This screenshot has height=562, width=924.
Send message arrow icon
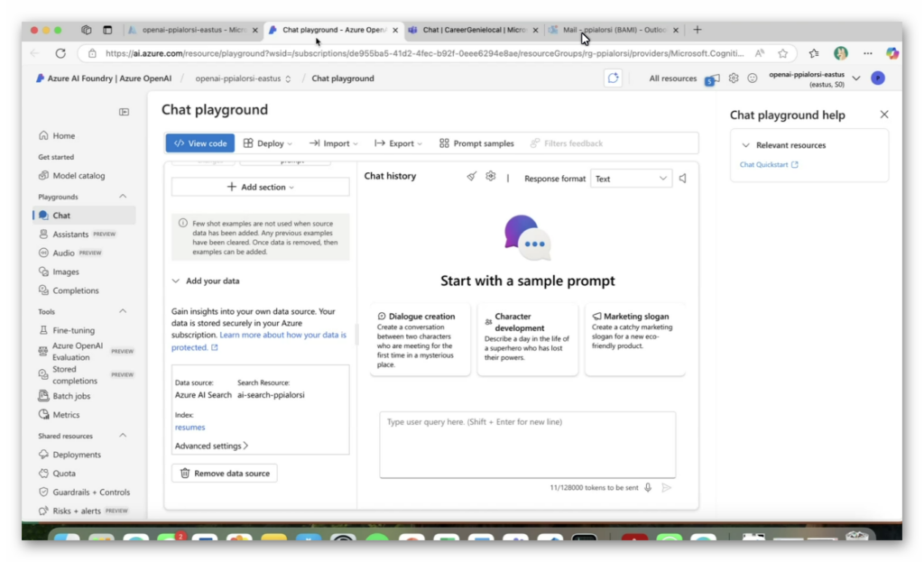coord(667,488)
